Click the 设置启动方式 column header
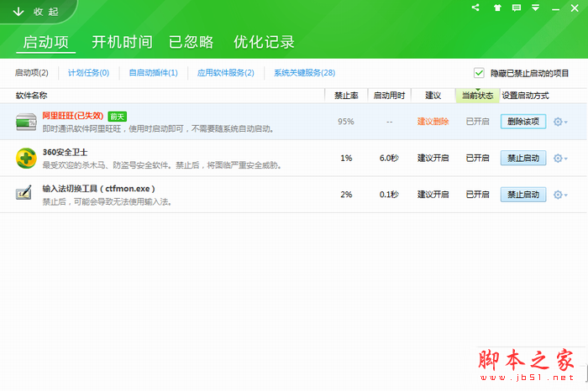 click(525, 96)
